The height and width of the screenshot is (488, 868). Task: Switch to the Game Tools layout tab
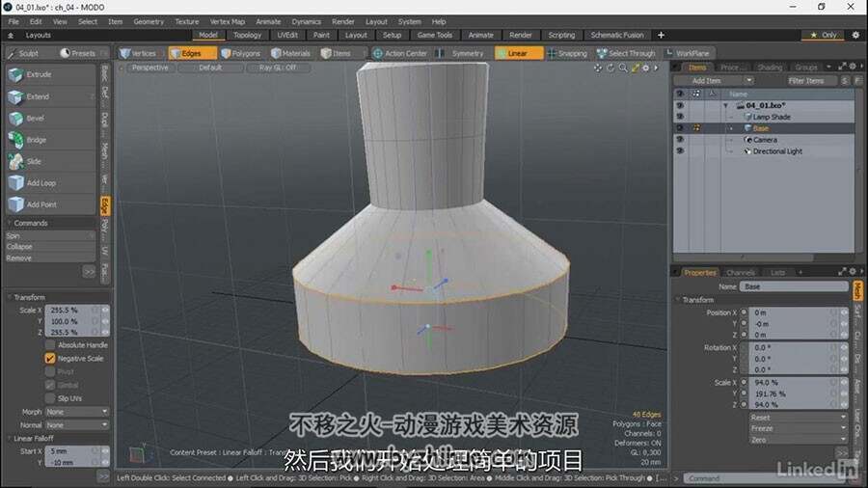[x=435, y=35]
